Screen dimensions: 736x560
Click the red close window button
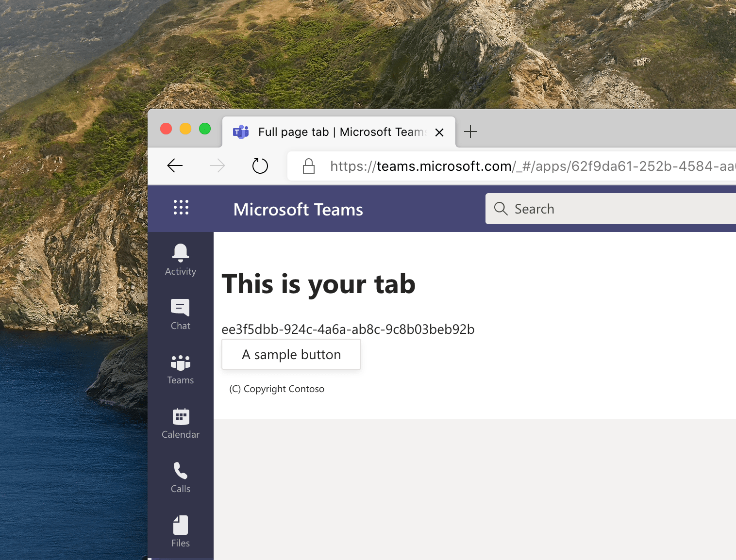tap(166, 129)
